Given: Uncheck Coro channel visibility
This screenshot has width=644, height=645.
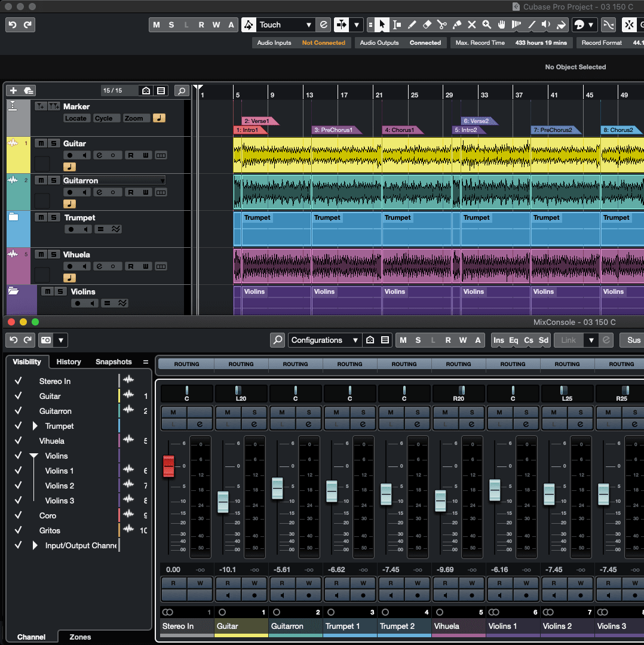Looking at the screenshot, I should tap(19, 515).
